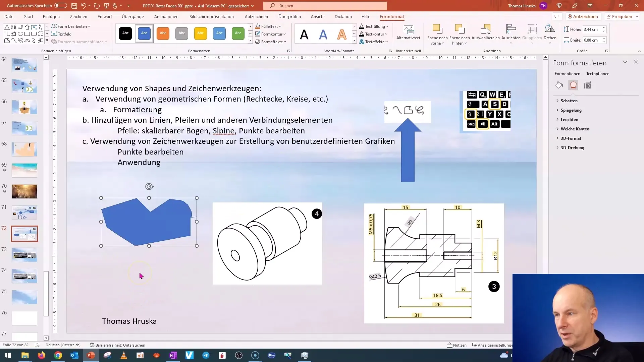The width and height of the screenshot is (644, 362).
Task: Expand Weiche Kanten section
Action: click(572, 129)
